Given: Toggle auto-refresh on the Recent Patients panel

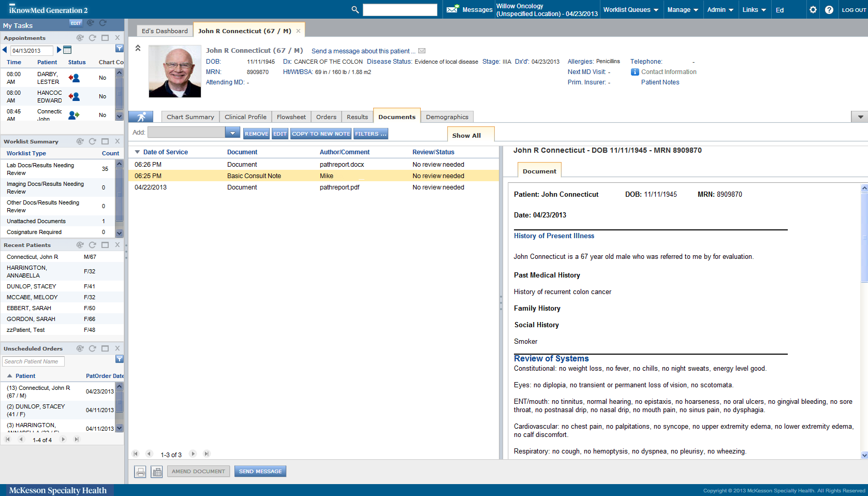Looking at the screenshot, I should [x=80, y=244].
